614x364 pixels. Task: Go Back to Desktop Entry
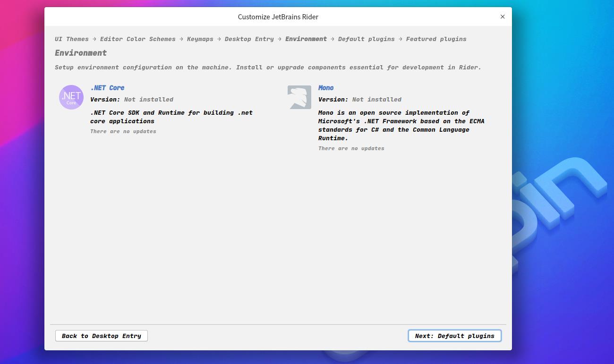[x=102, y=336]
